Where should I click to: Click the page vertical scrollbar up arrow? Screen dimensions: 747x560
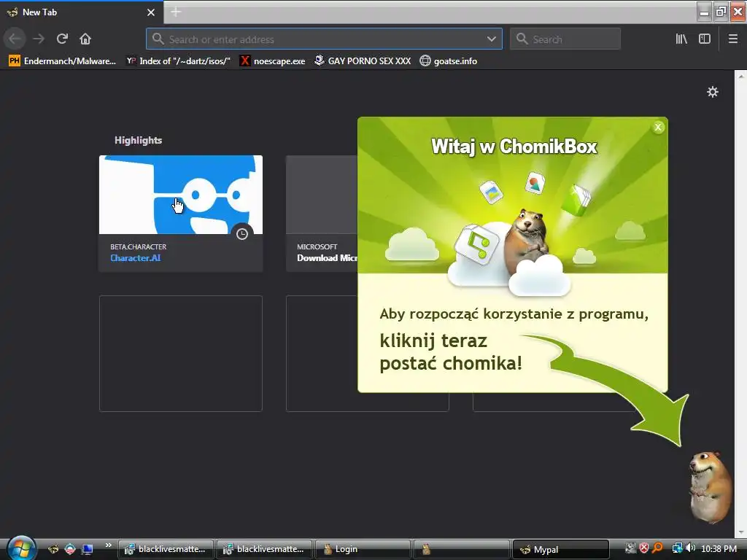[741, 75]
